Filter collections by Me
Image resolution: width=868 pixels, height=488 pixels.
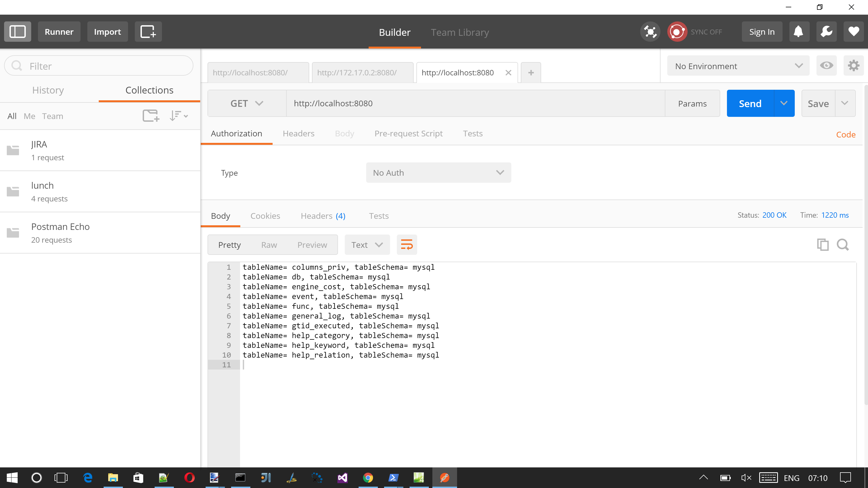click(29, 116)
